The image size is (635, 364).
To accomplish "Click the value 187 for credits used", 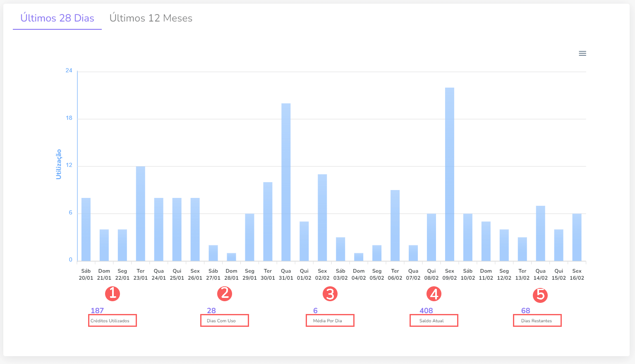I will [97, 311].
